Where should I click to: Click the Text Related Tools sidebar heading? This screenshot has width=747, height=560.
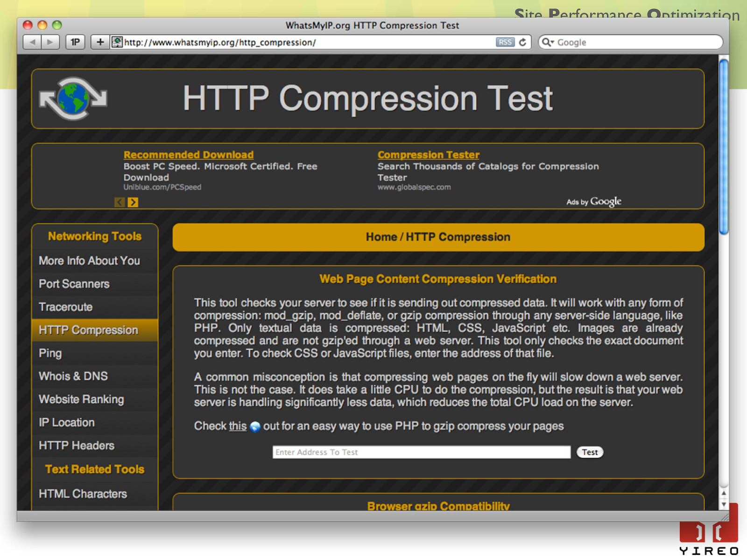(x=95, y=469)
